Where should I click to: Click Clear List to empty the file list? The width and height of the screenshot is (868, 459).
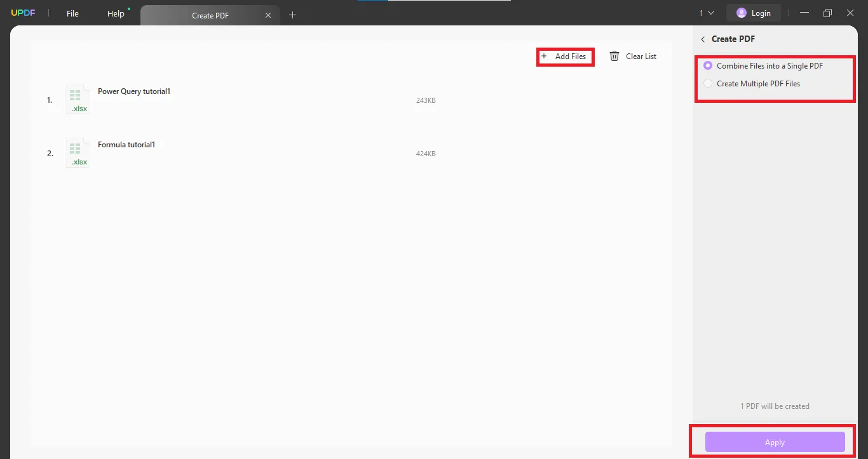point(641,56)
